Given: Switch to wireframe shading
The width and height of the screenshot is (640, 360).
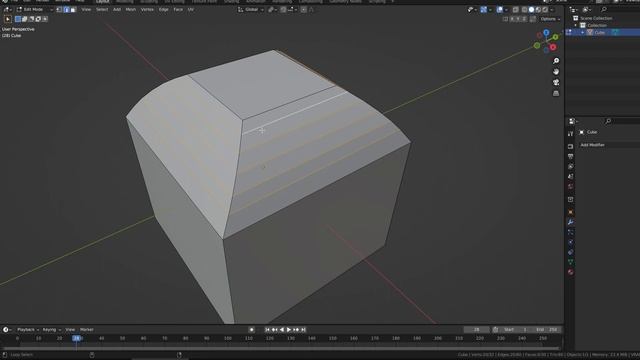Looking at the screenshot, I should coord(524,9).
